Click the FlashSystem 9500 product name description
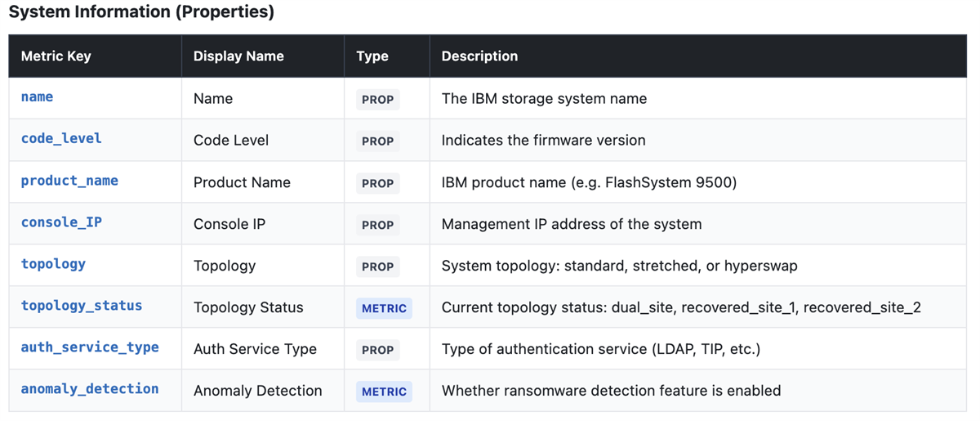 pos(589,182)
